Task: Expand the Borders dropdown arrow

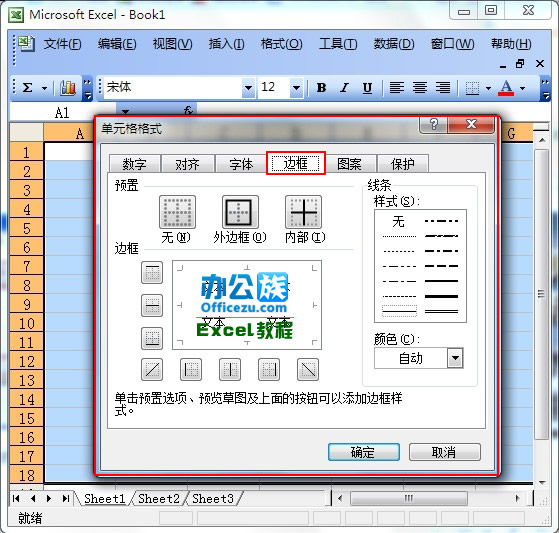Action: pyautogui.click(x=488, y=88)
